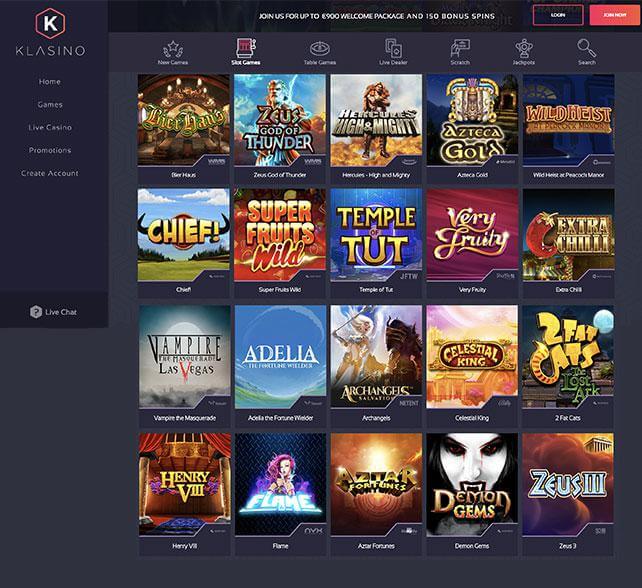Screen dimensions: 642x588
Task: Open the Jackpots trophy icon
Action: coord(524,48)
